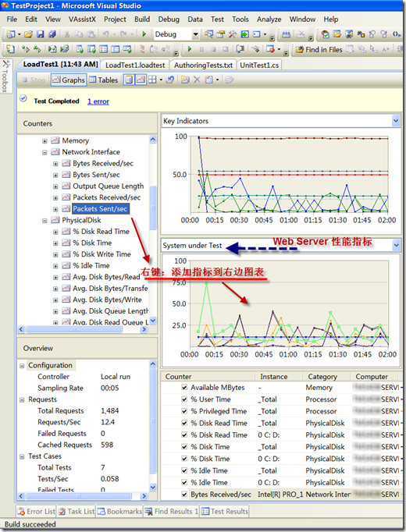Open the Error List bottom tab
This screenshot has height=532, width=406.
37,511
